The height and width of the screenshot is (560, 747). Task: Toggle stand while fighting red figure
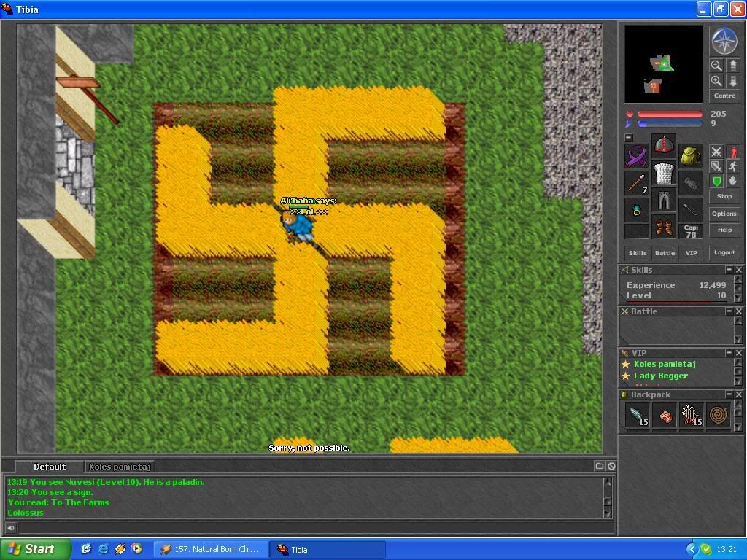click(732, 152)
